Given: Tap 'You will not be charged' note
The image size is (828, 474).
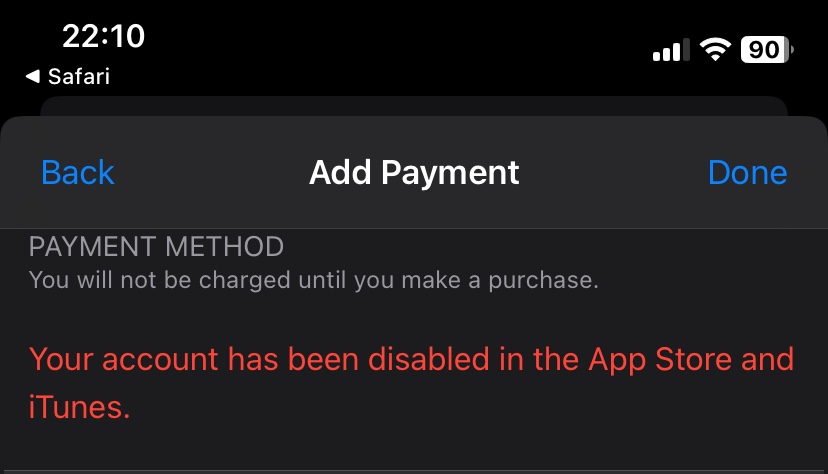Looking at the screenshot, I should (x=314, y=280).
